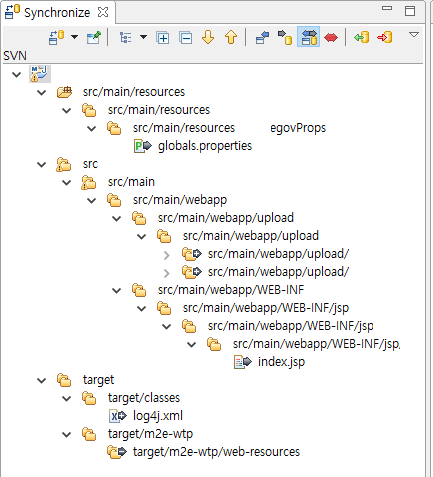
Task: Click the src folder warning icon
Action: [64, 164]
